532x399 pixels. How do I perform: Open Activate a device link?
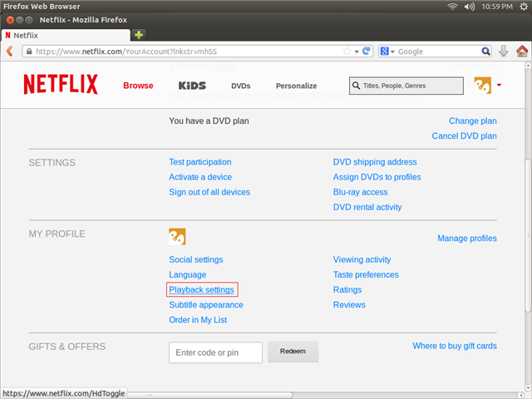[x=200, y=177]
